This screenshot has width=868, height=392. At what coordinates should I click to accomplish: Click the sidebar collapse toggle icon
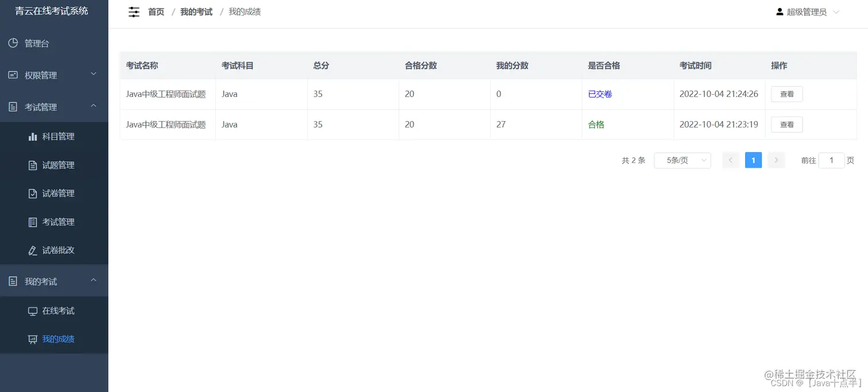click(x=134, y=11)
